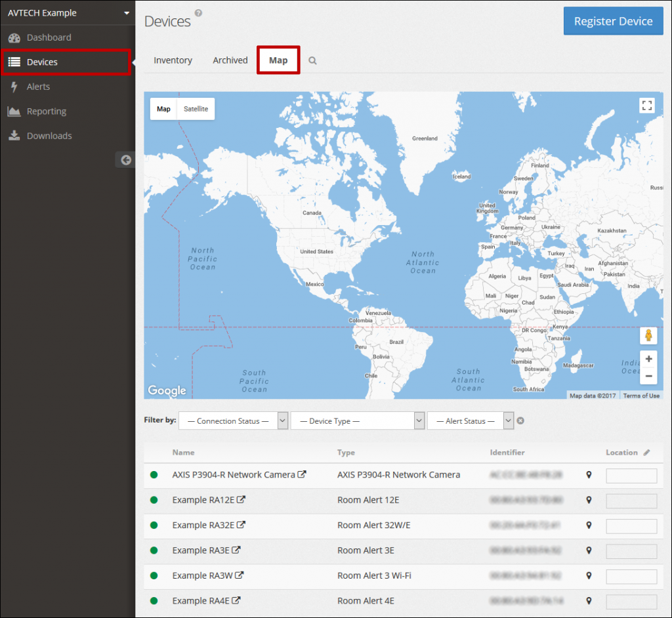Select the Map view type button
The height and width of the screenshot is (618, 672).
(x=163, y=109)
